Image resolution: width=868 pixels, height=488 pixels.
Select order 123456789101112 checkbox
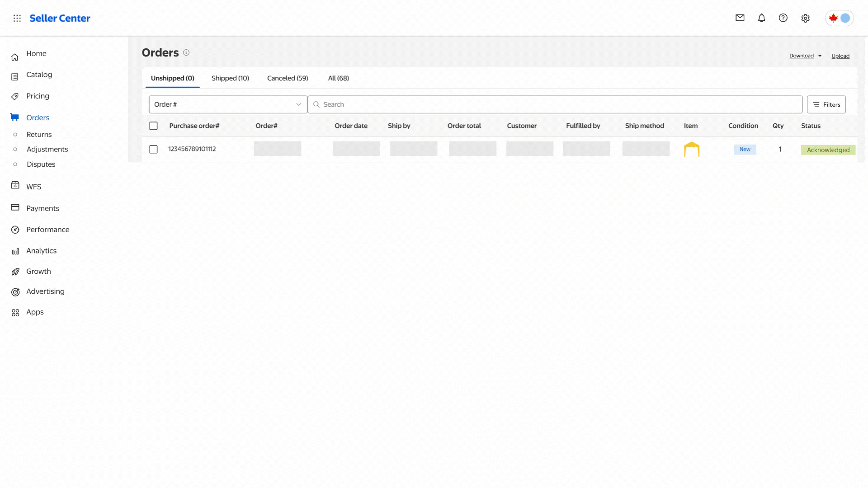pyautogui.click(x=154, y=149)
